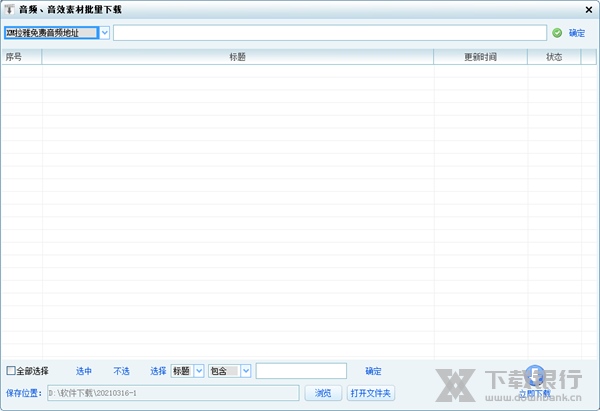Open the 包含 condition dropdown
This screenshot has width=600, height=411.
pyautogui.click(x=246, y=371)
